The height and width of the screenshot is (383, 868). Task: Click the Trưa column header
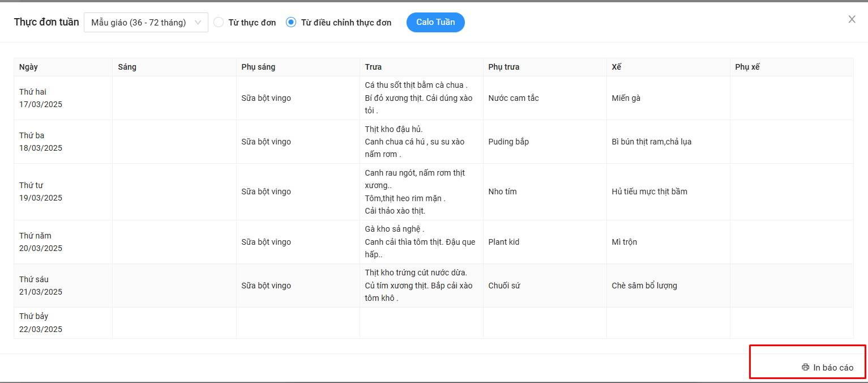pyautogui.click(x=373, y=67)
